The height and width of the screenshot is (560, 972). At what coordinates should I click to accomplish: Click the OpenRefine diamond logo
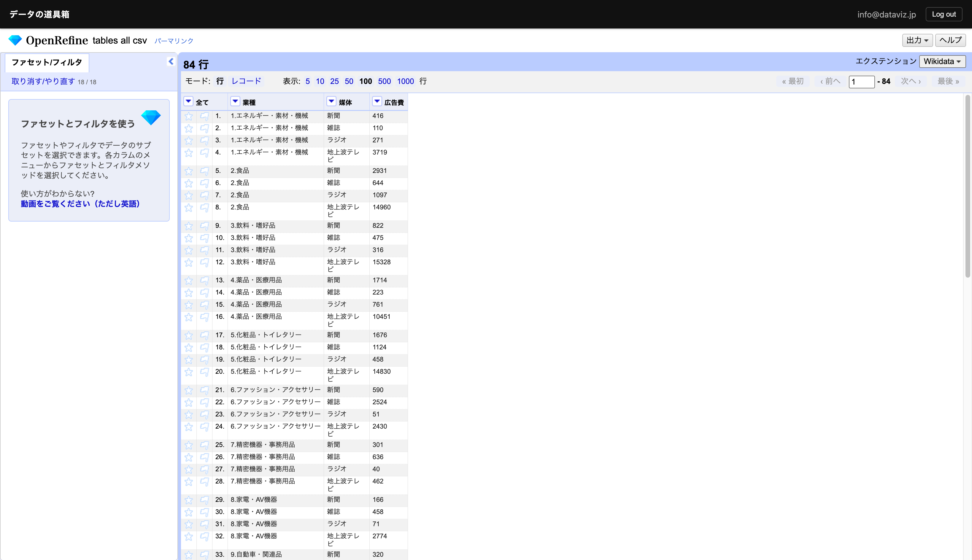tap(15, 40)
